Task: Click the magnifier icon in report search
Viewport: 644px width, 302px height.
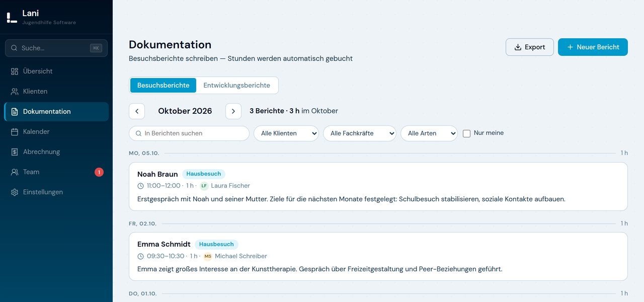Action: point(138,133)
